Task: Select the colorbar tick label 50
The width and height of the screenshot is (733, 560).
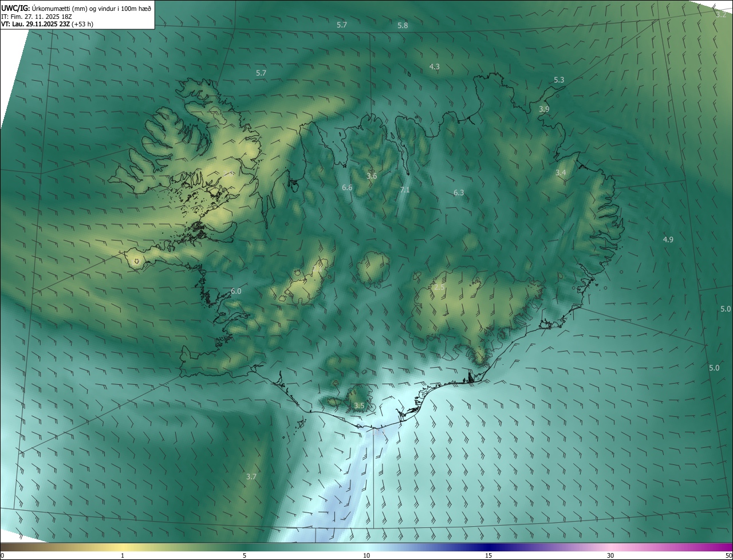Action: [x=728, y=555]
